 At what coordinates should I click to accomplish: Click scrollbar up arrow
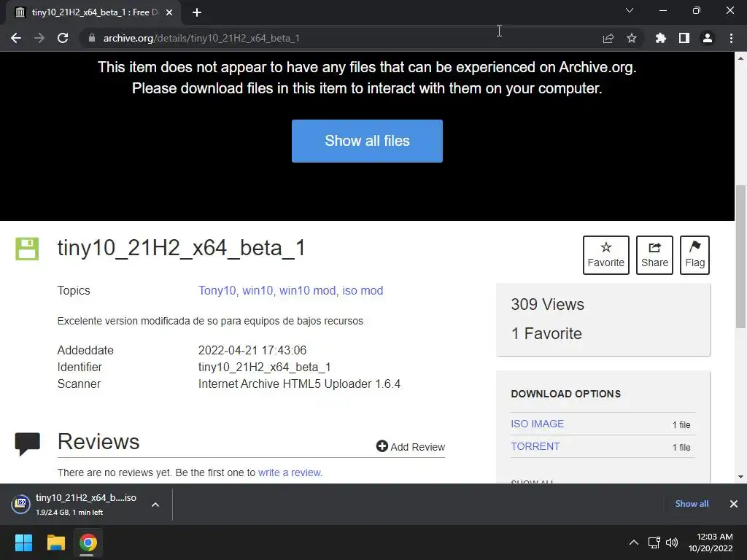pyautogui.click(x=741, y=58)
